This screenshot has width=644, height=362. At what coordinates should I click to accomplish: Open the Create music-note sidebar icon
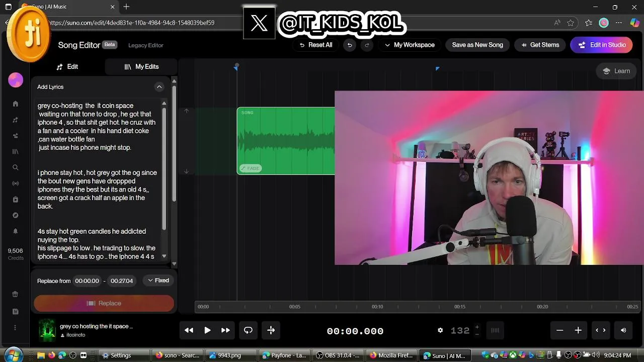[16, 120]
